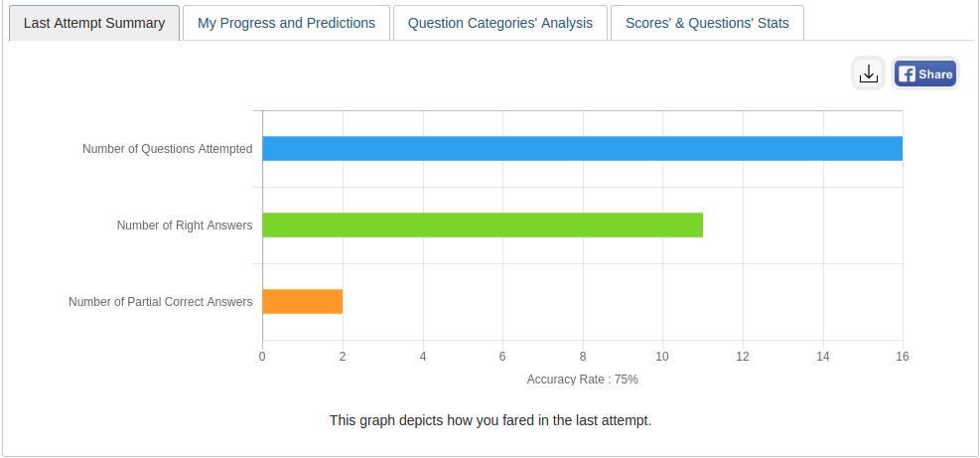This screenshot has width=980, height=458.
Task: Click the Accuracy Rate : 75% text
Action: coord(582,380)
